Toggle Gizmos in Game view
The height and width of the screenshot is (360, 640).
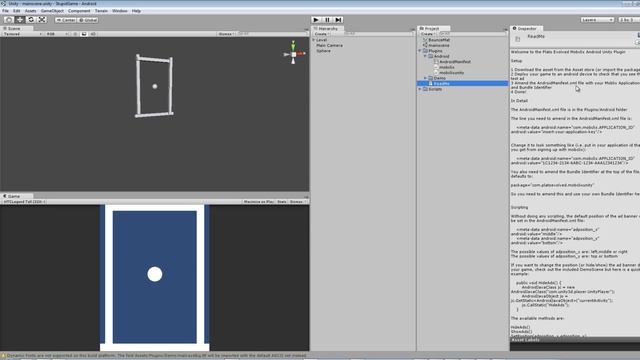pyautogui.click(x=298, y=202)
